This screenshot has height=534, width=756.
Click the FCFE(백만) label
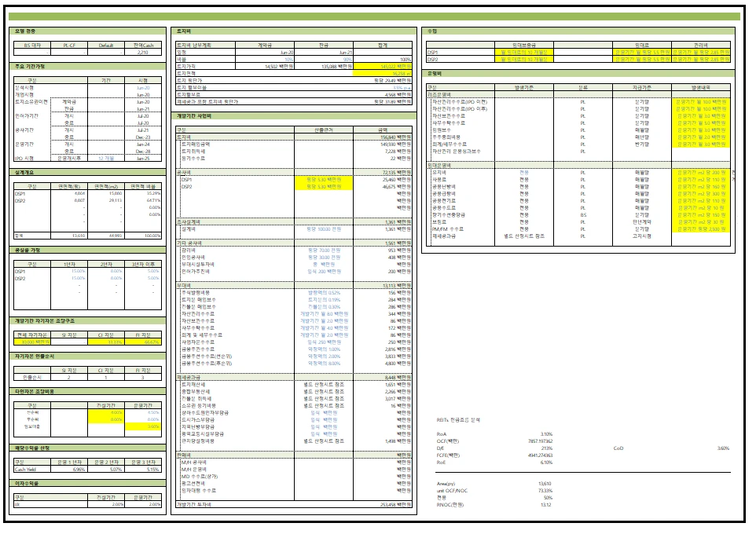449,455
